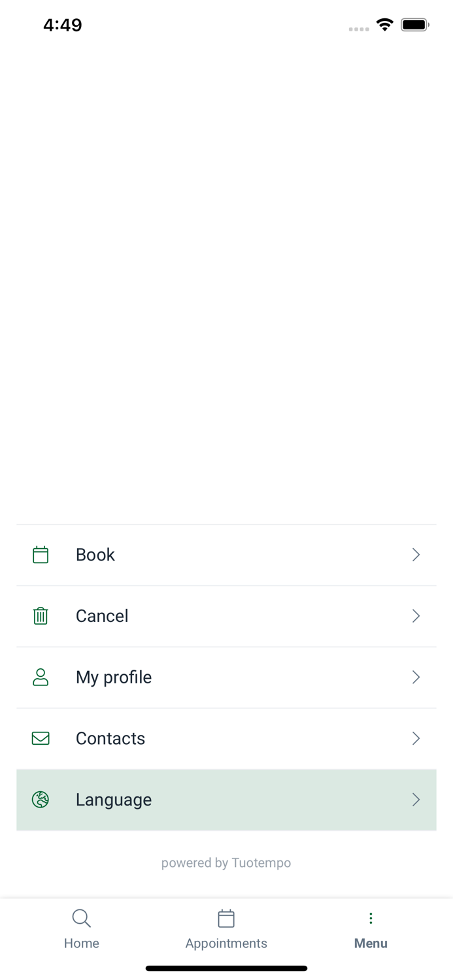
Task: Tap the Home magnifying glass icon
Action: (x=81, y=919)
